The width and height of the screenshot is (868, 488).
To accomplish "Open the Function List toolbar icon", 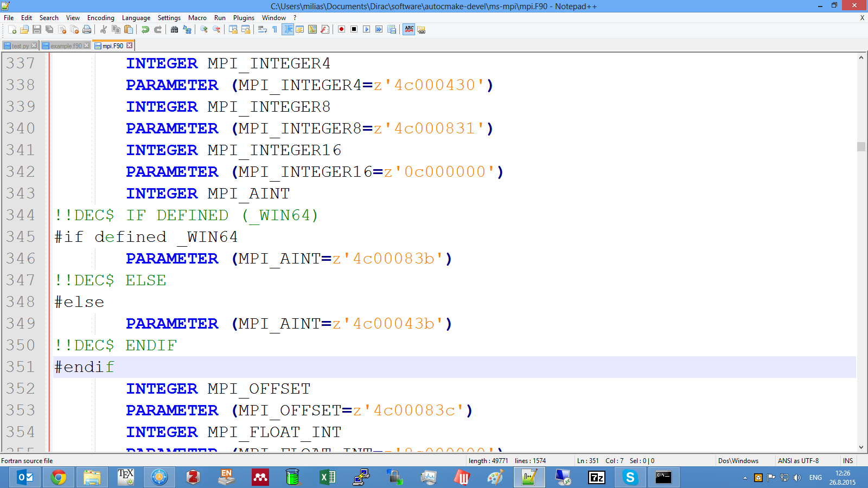I will 325,29.
